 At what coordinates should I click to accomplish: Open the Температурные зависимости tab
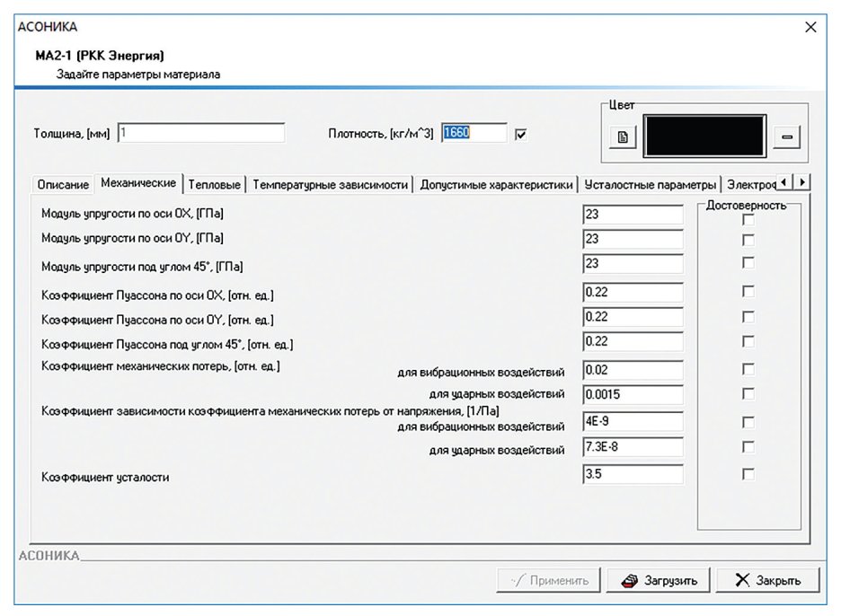[x=330, y=185]
